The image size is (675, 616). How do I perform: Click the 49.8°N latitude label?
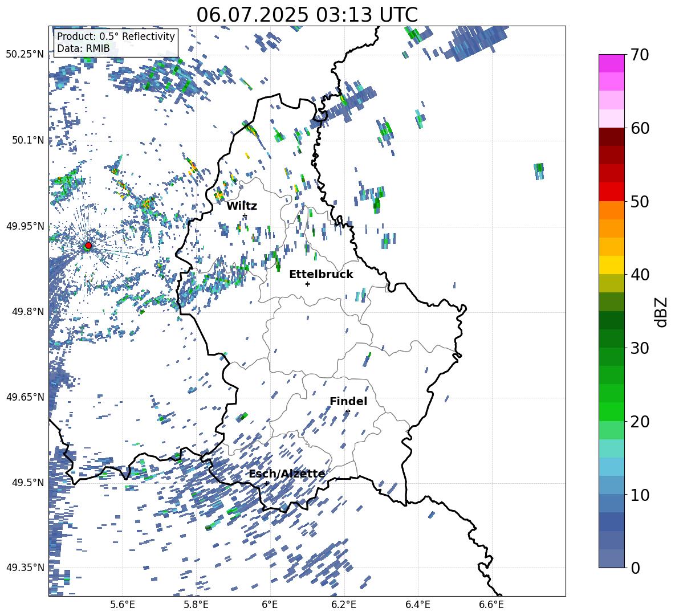click(x=28, y=312)
